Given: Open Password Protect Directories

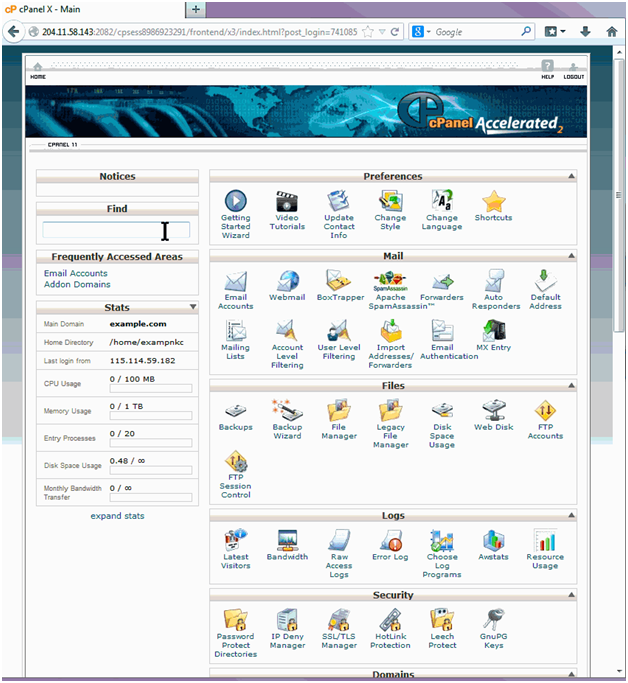Looking at the screenshot, I should [236, 633].
